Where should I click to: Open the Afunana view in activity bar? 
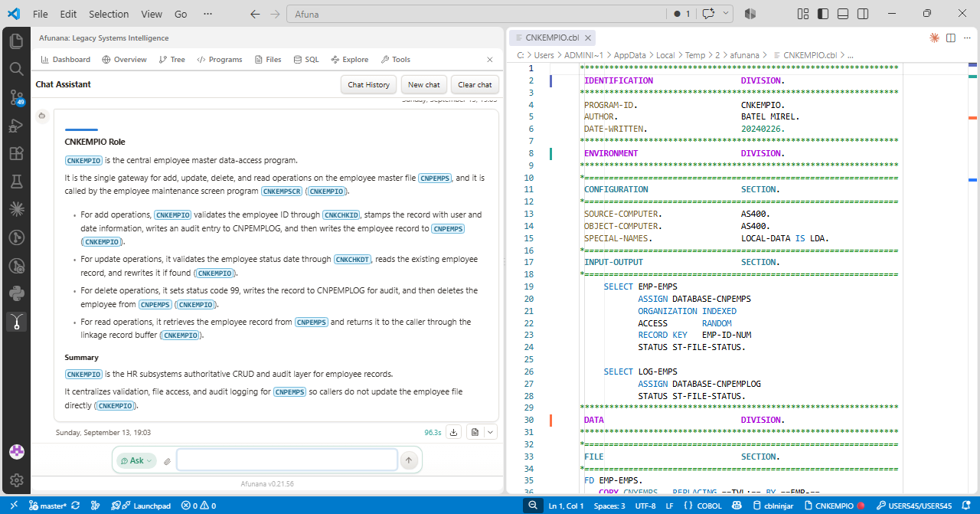pos(16,322)
